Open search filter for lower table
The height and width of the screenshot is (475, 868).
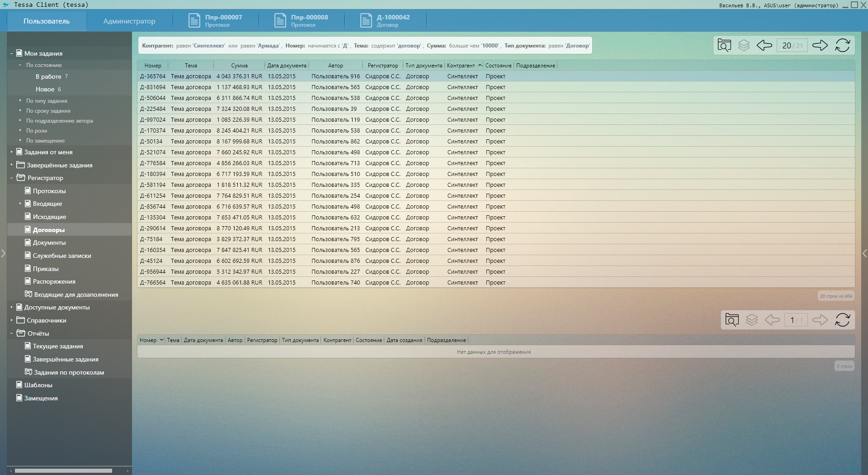[x=732, y=320]
